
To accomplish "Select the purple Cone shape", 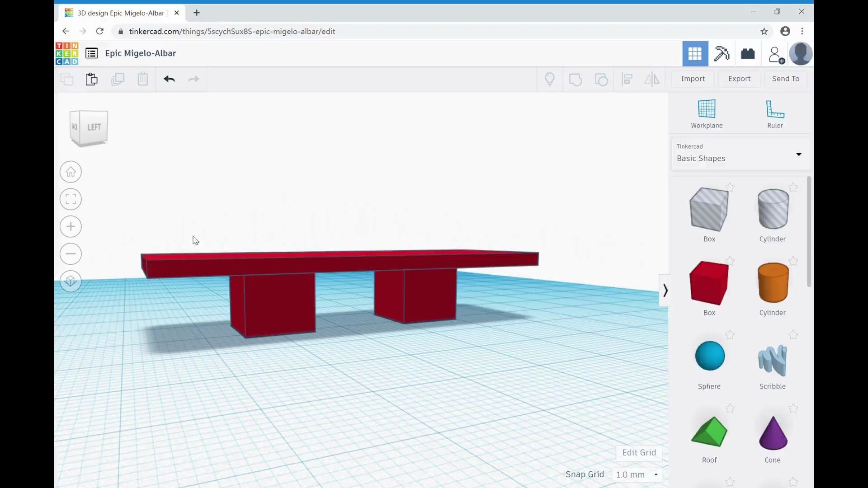I will (773, 432).
